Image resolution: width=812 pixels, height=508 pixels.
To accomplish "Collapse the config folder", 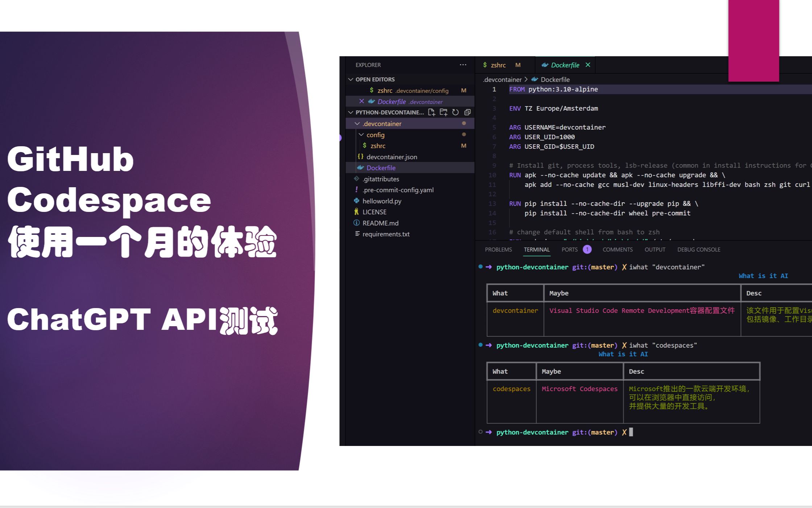I will (x=361, y=135).
